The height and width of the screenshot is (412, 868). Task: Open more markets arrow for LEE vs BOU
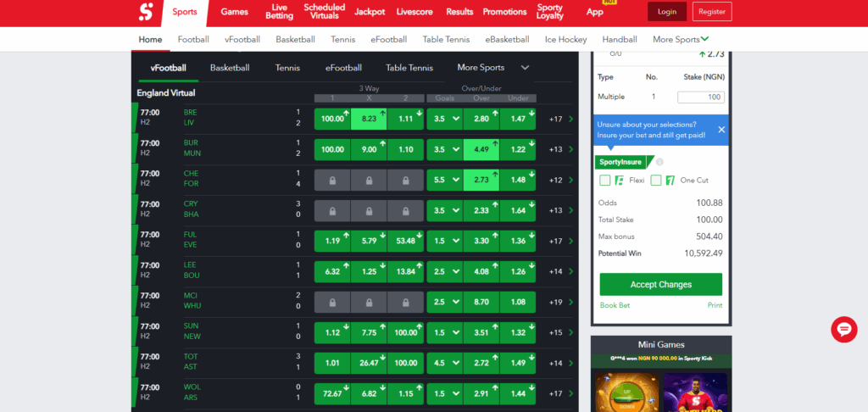tap(570, 272)
